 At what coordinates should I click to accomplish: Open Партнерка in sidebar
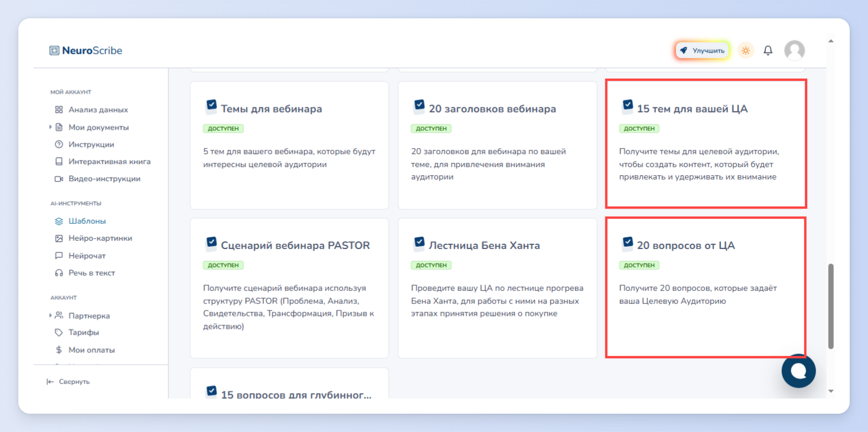89,316
